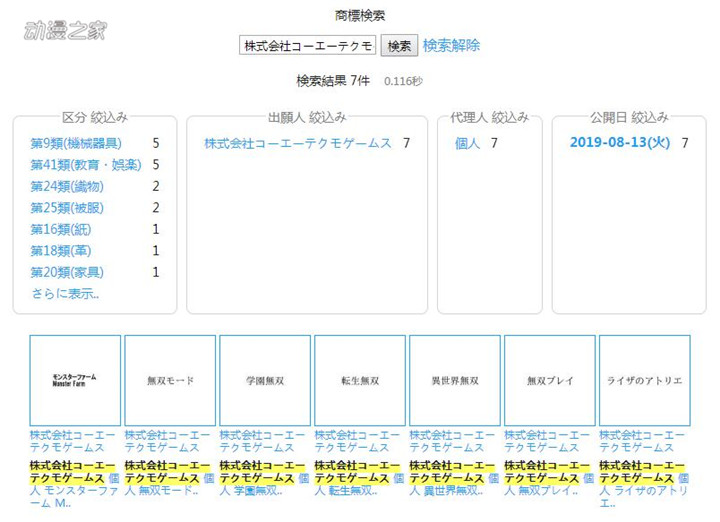Viewport: 720px width, 522px height.
Task: Click the 0.116秒 search time text
Action: coord(403,81)
